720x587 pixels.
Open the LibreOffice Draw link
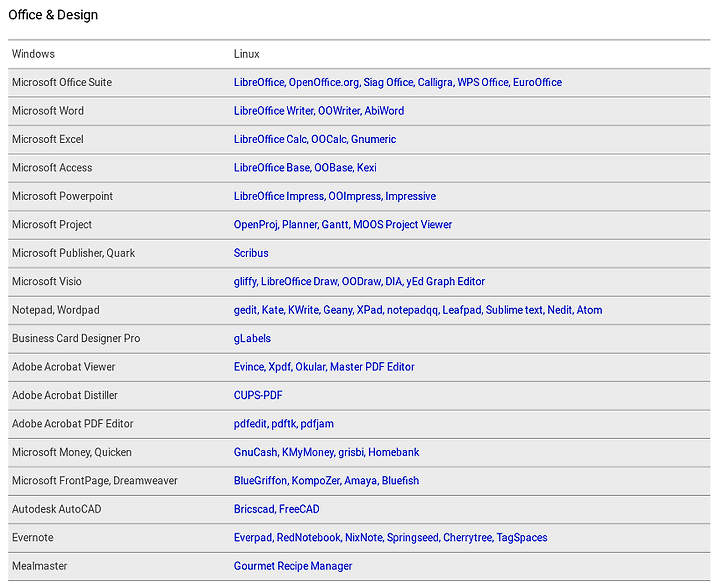coord(299,282)
